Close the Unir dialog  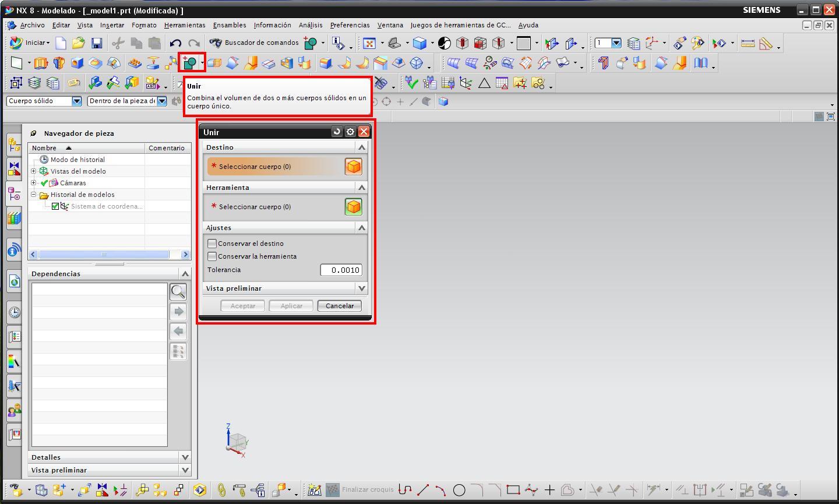[364, 132]
